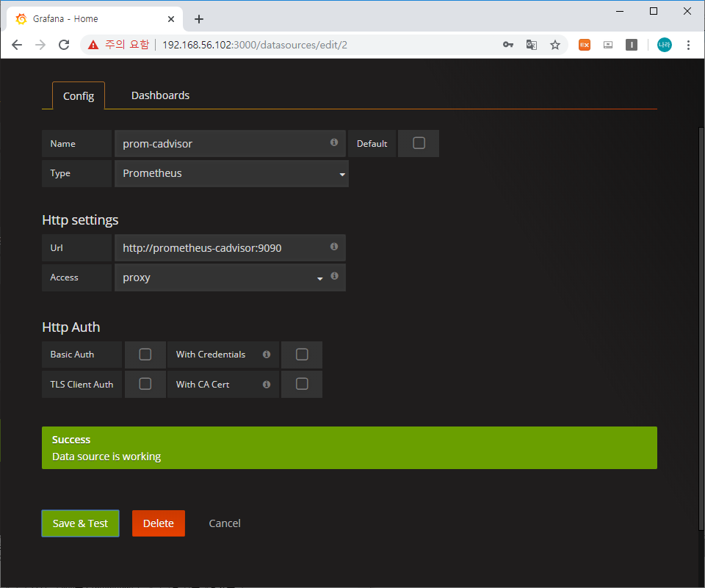Open the Type dropdown showing Prometheus
This screenshot has width=705, height=588.
pyautogui.click(x=231, y=173)
